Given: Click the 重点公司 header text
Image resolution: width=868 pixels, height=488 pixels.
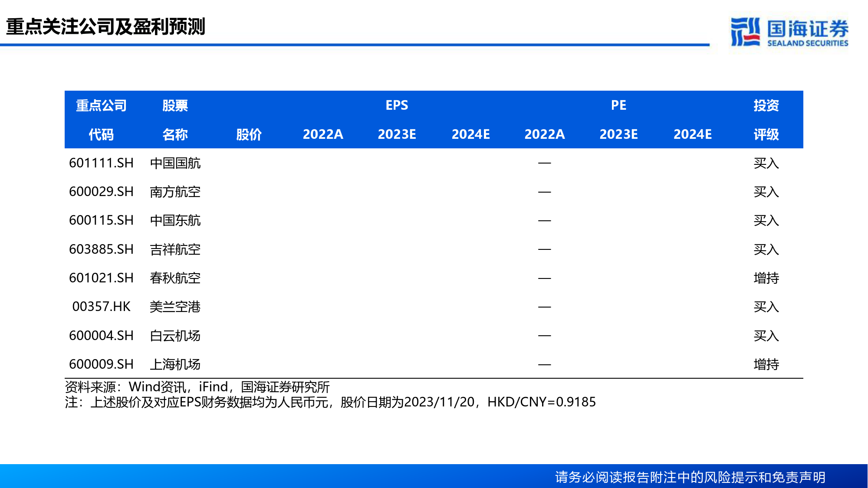Looking at the screenshot, I should point(101,105).
